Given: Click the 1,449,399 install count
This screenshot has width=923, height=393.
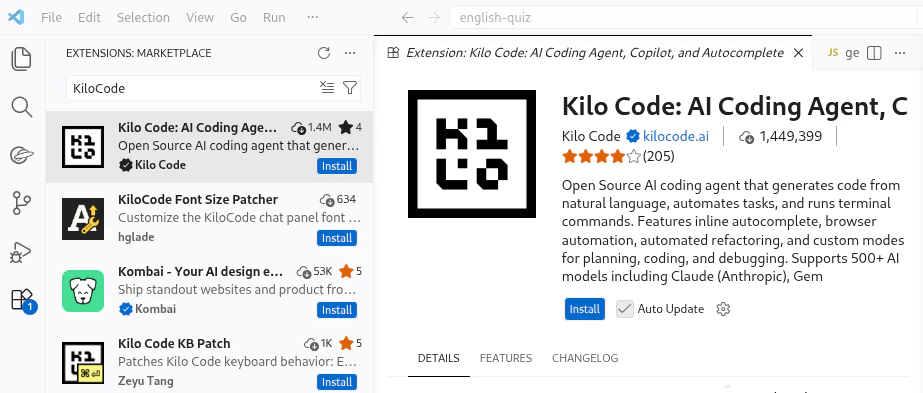Looking at the screenshot, I should click(781, 137).
